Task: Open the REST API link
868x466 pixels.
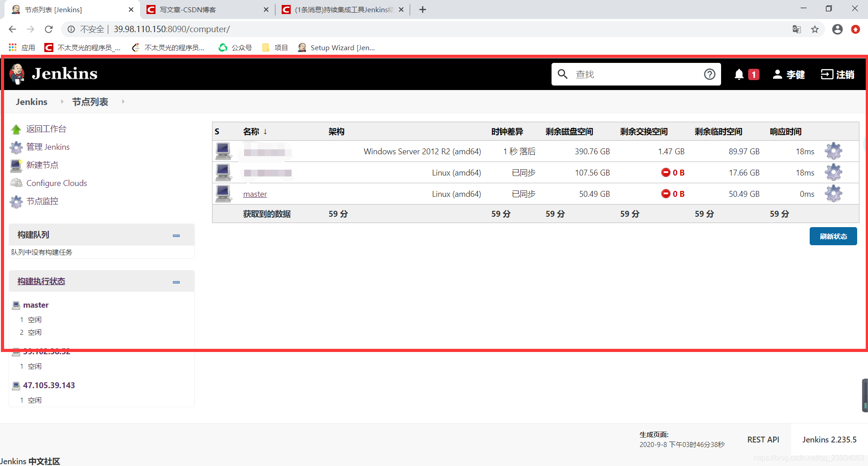Action: (763, 440)
